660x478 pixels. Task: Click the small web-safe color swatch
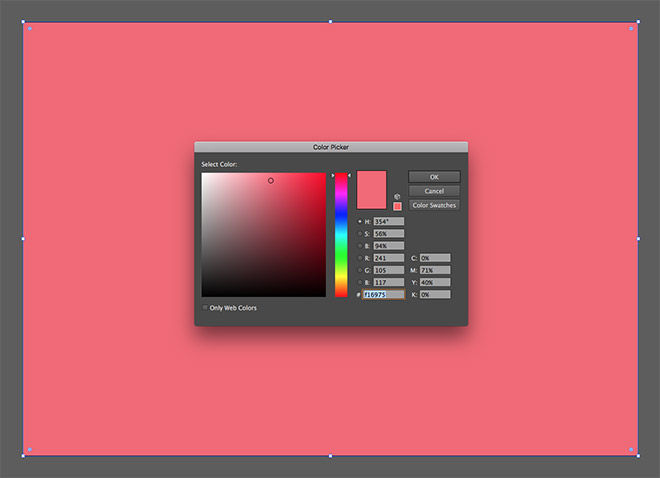(397, 206)
